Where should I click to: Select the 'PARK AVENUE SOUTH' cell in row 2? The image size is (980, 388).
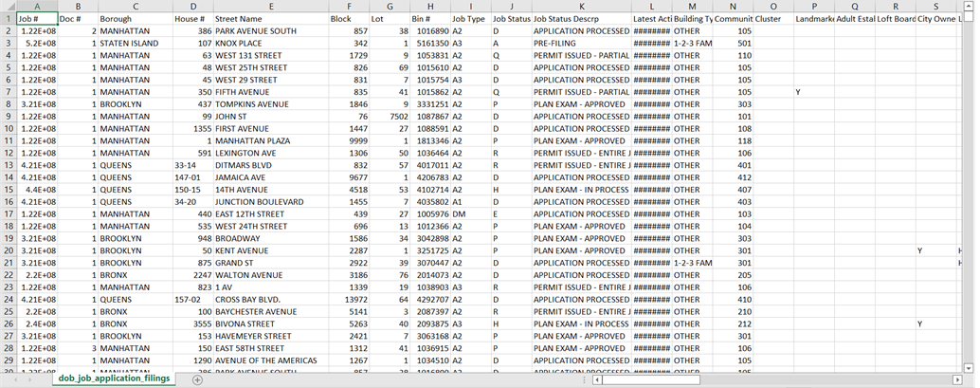pyautogui.click(x=271, y=31)
